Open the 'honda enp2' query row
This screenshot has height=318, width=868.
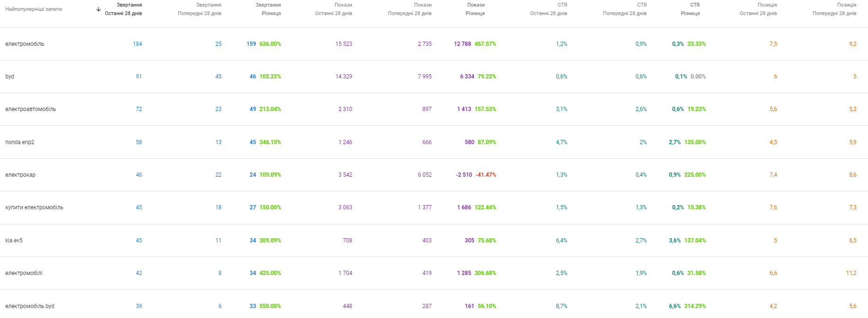click(20, 142)
